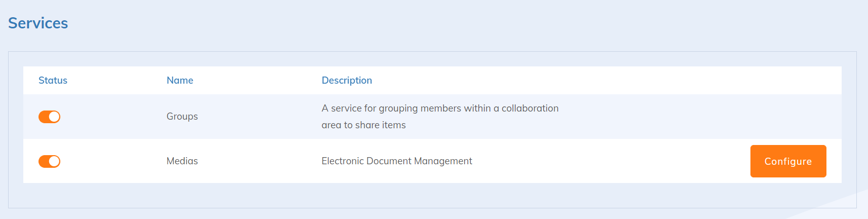Click empty action cell in Groups row
This screenshot has height=219, width=868.
pos(787,117)
